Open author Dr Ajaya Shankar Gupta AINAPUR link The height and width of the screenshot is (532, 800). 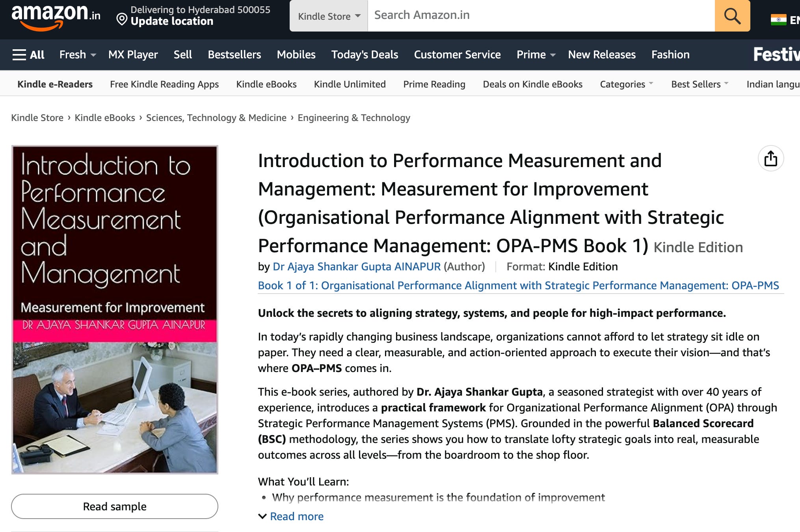357,266
